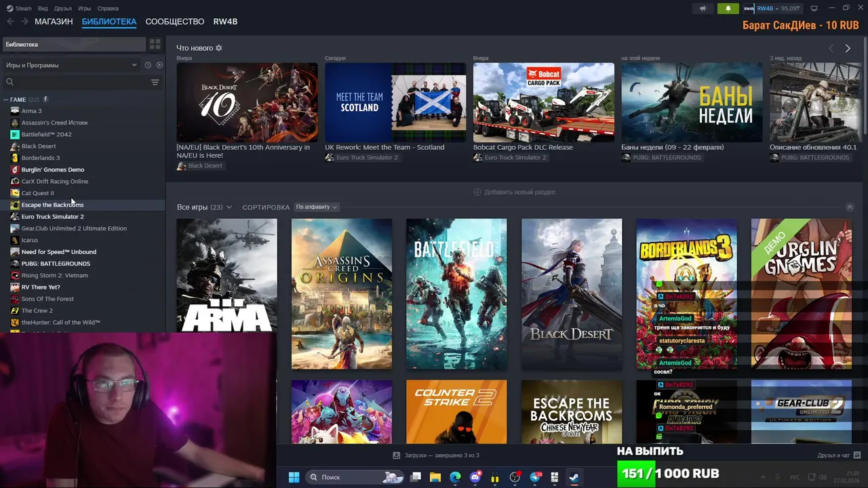Enter Big Picture mode icon

pos(814,8)
